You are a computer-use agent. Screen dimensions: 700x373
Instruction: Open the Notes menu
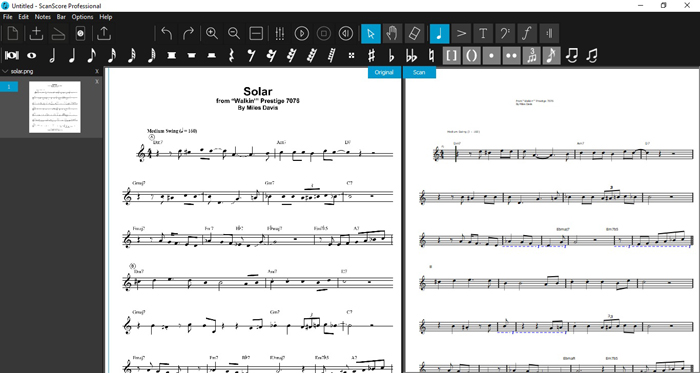43,17
